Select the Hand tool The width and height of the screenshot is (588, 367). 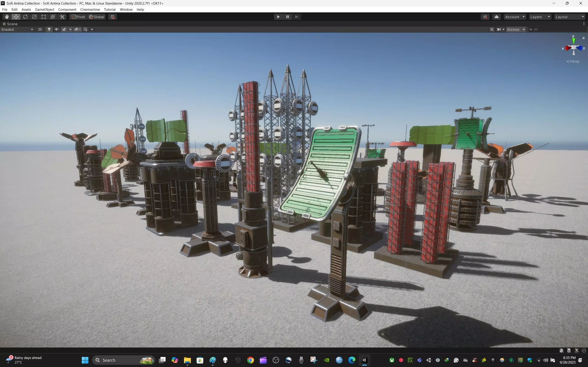pyautogui.click(x=7, y=17)
